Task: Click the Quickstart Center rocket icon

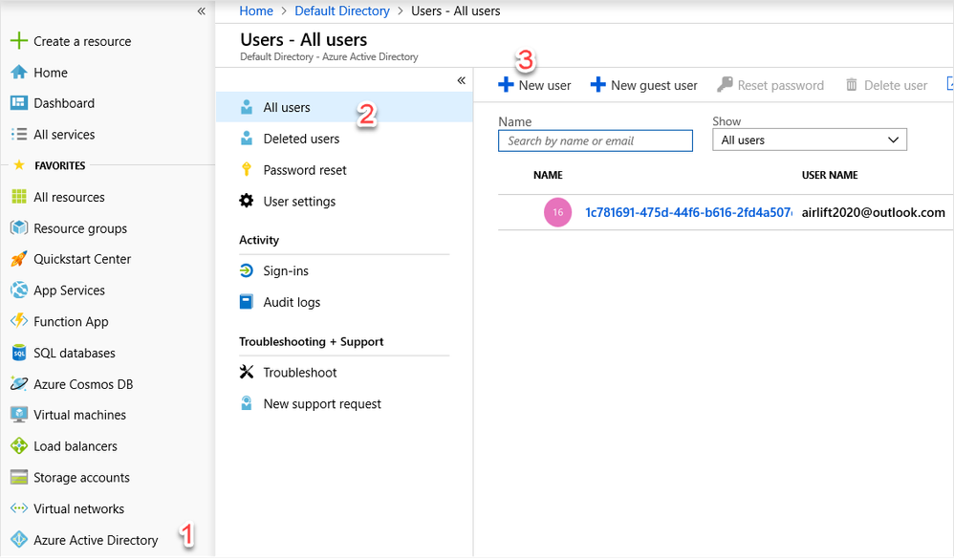Action: click(18, 259)
